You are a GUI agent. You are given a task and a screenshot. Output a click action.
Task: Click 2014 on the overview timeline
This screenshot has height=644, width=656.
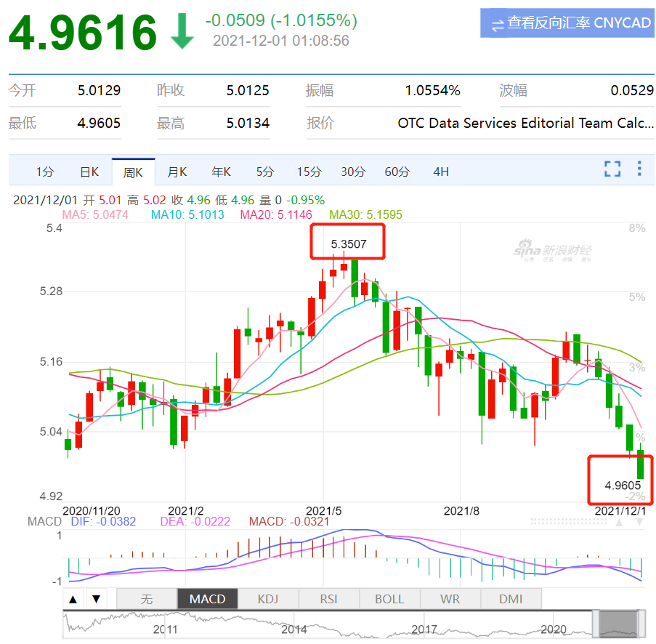(x=294, y=629)
